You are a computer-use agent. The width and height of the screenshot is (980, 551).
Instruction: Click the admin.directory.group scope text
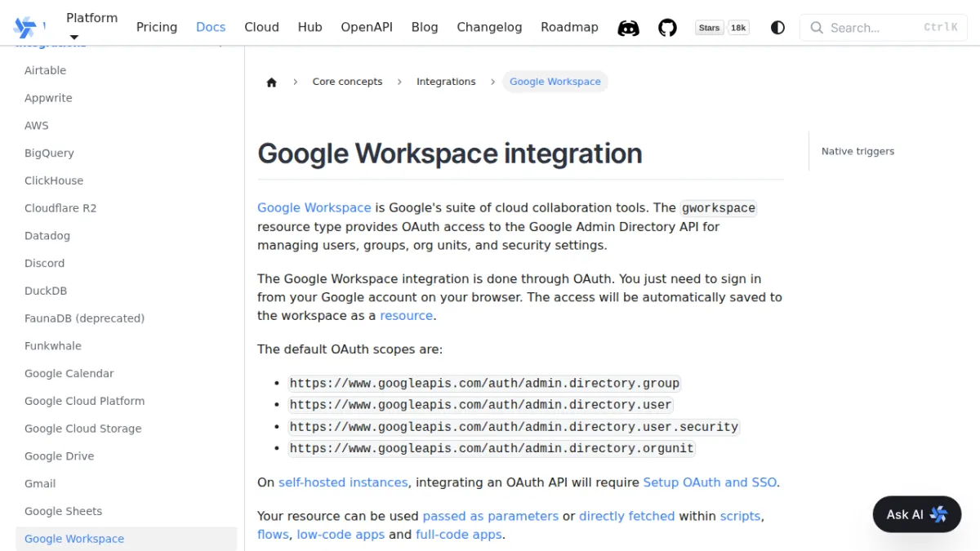484,383
